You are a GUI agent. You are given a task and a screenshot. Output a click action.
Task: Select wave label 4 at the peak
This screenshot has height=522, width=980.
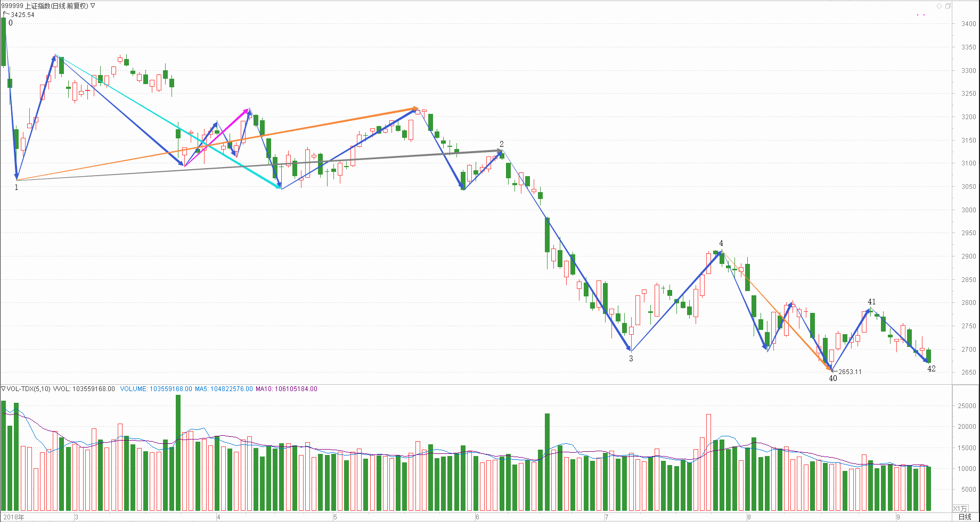(x=721, y=243)
